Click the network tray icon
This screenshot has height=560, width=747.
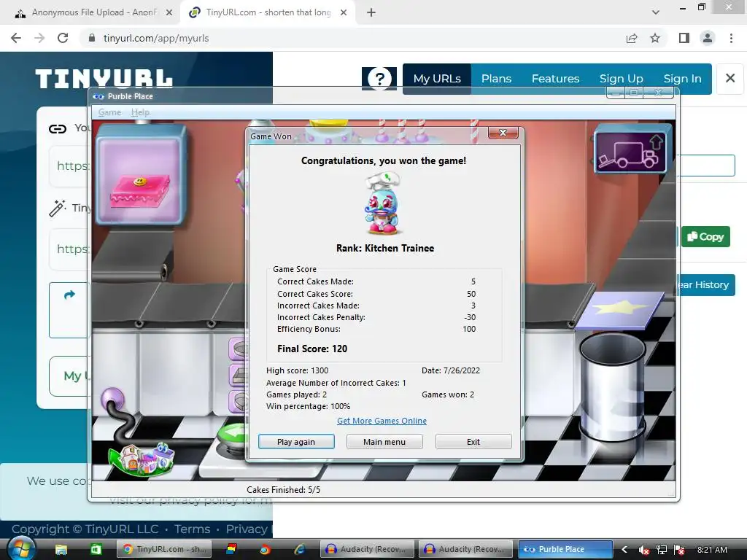pos(661,550)
